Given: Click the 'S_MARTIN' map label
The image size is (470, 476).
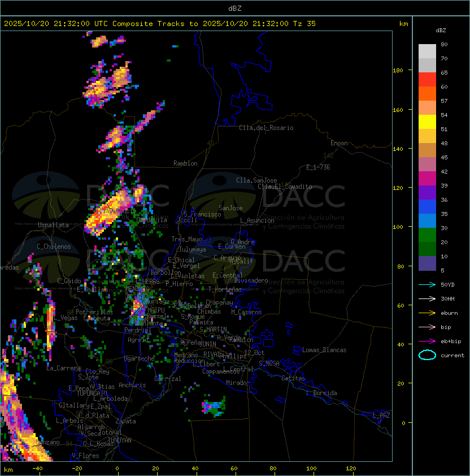Looking at the screenshot, I should point(213,330).
